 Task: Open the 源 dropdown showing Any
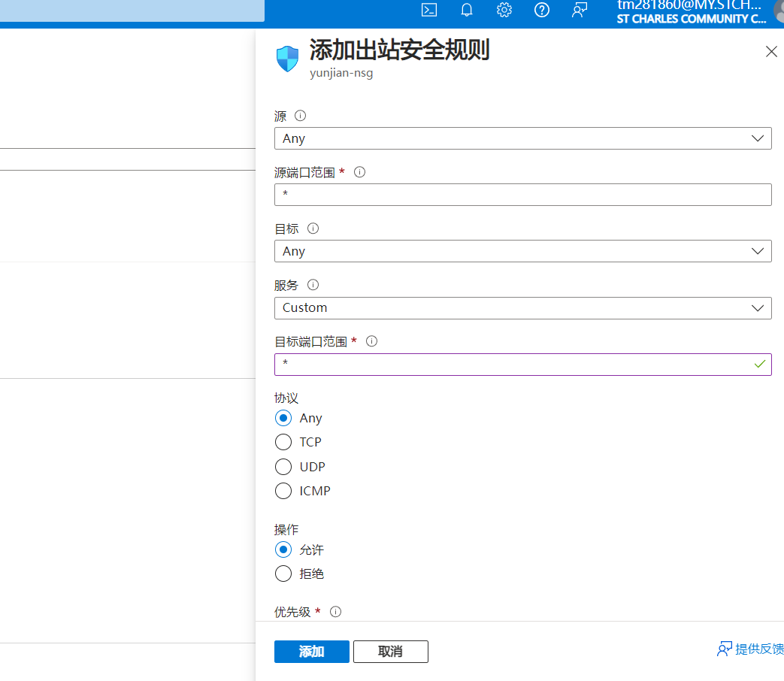pos(523,138)
